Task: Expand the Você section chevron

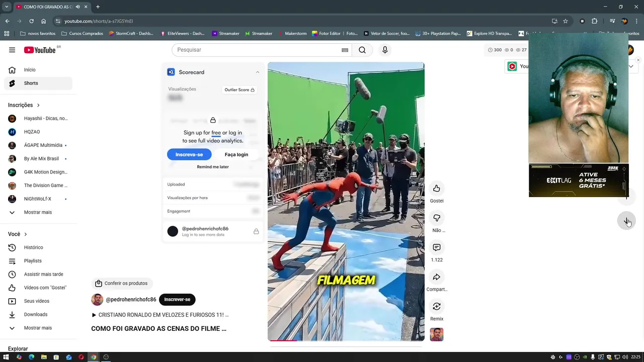Action: [x=26, y=234]
